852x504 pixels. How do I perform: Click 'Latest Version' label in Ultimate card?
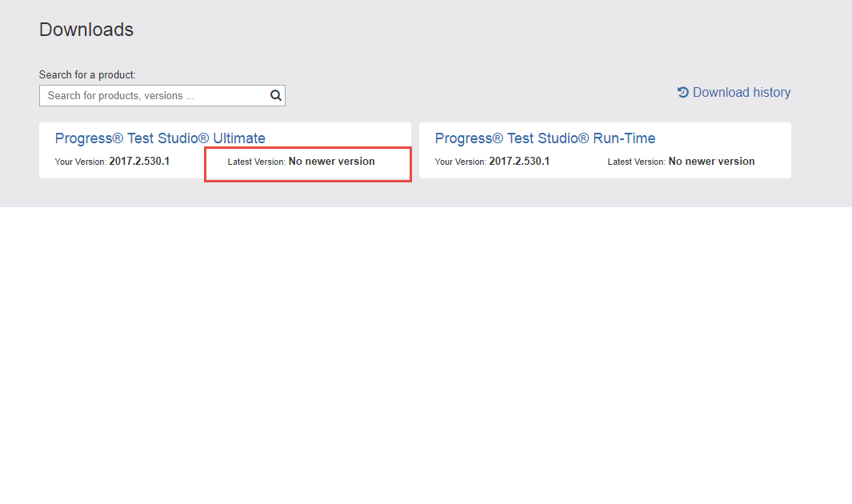point(256,162)
